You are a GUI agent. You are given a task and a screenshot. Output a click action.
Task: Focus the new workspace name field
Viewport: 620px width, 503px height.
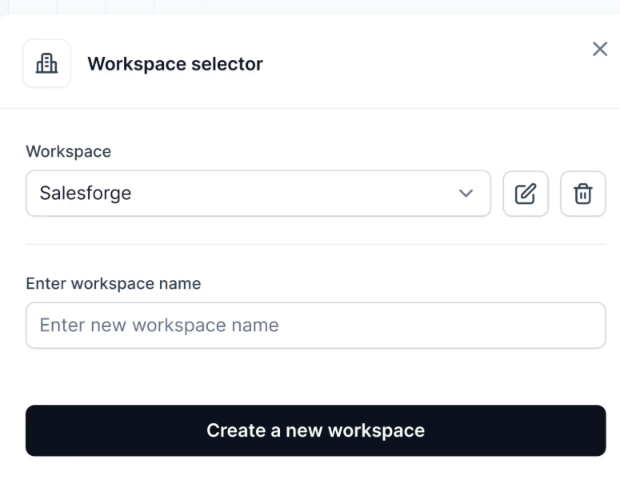click(316, 325)
